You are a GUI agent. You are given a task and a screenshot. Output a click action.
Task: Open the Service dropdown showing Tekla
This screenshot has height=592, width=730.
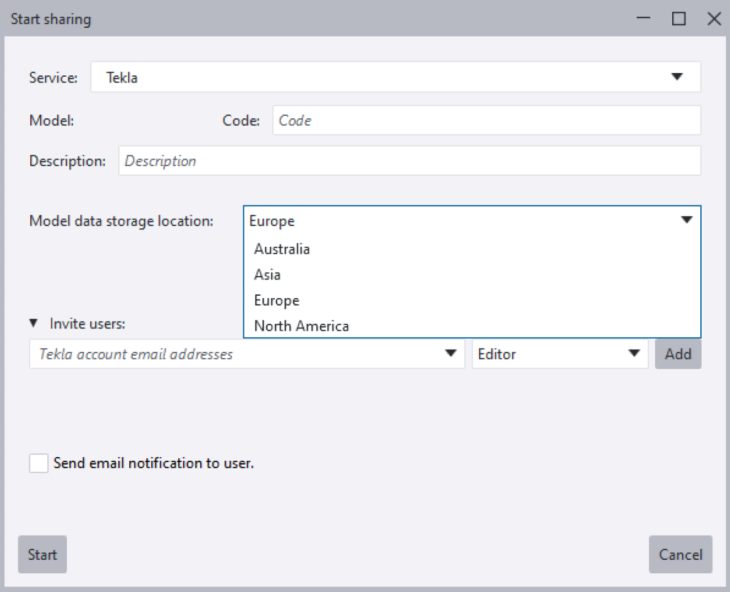tap(396, 77)
